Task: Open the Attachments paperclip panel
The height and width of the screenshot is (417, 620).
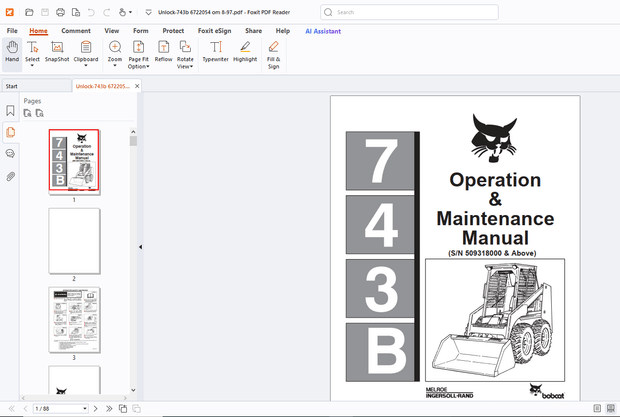Action: click(10, 176)
